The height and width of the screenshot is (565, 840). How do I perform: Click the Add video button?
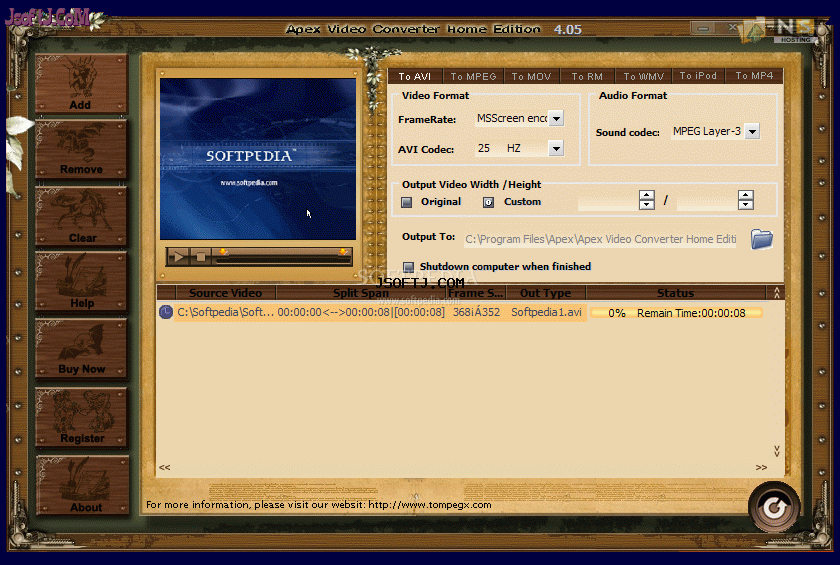(81, 83)
